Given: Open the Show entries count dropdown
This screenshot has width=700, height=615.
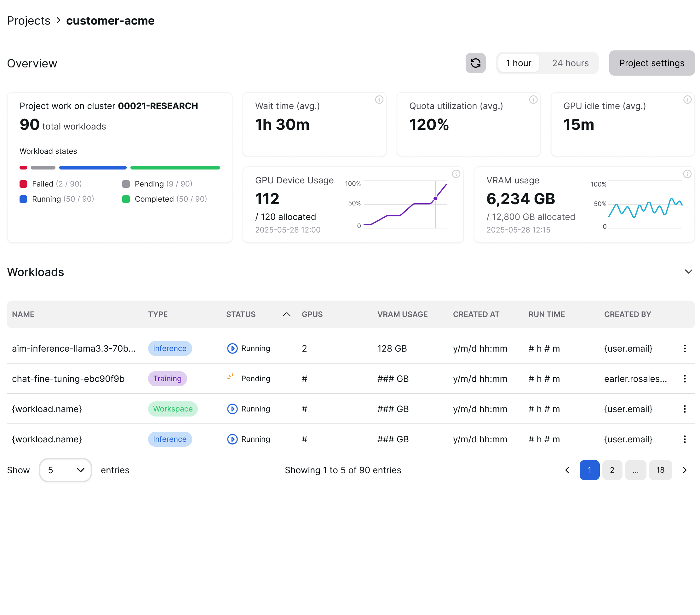Looking at the screenshot, I should [x=66, y=470].
